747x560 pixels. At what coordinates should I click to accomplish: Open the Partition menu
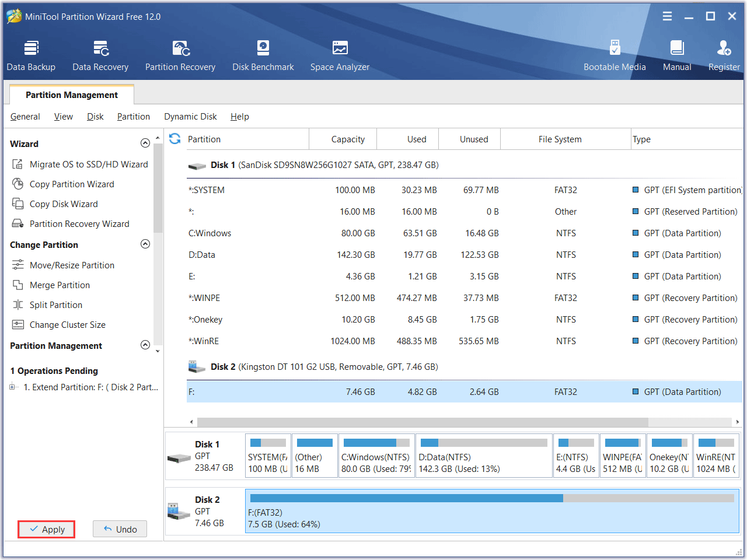pos(134,117)
